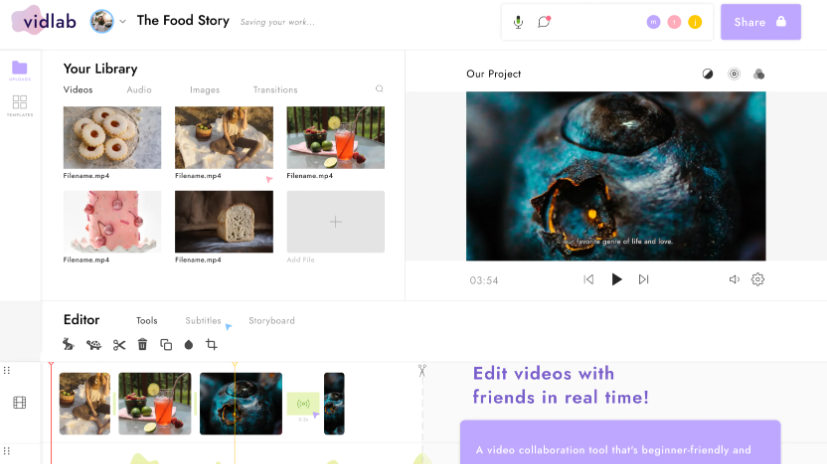Switch to the Transitions library tab
This screenshot has height=464, width=827.
tap(275, 90)
